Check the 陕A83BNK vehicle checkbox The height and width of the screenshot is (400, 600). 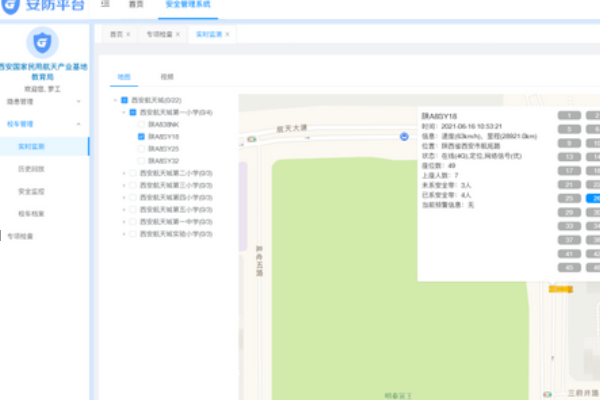point(141,125)
